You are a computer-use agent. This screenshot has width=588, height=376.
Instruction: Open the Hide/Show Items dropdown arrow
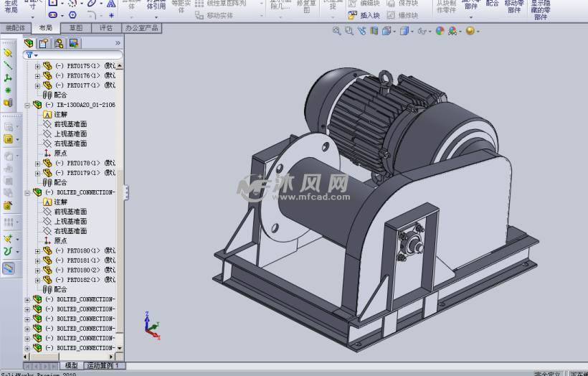coord(430,32)
